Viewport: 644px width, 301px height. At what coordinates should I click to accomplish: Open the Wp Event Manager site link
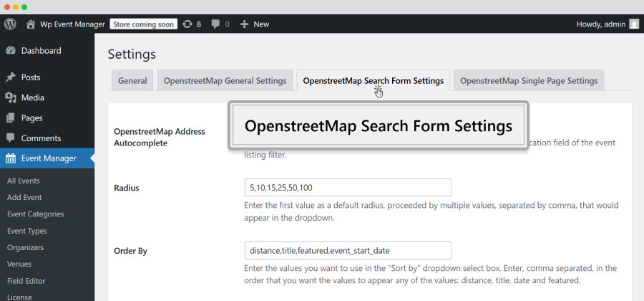tap(72, 24)
